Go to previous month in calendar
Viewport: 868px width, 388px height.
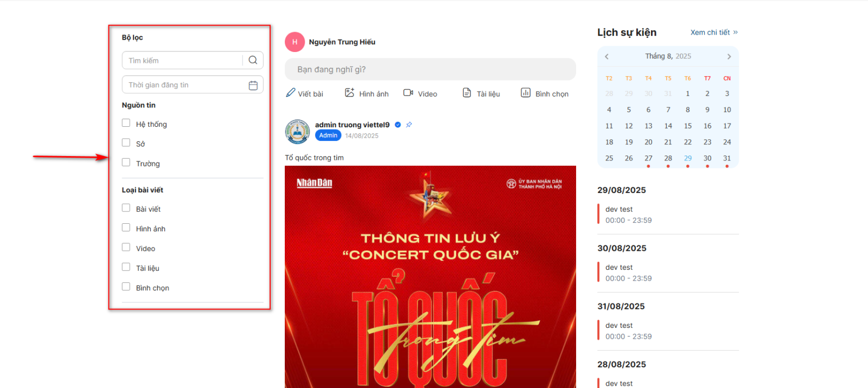(x=607, y=56)
